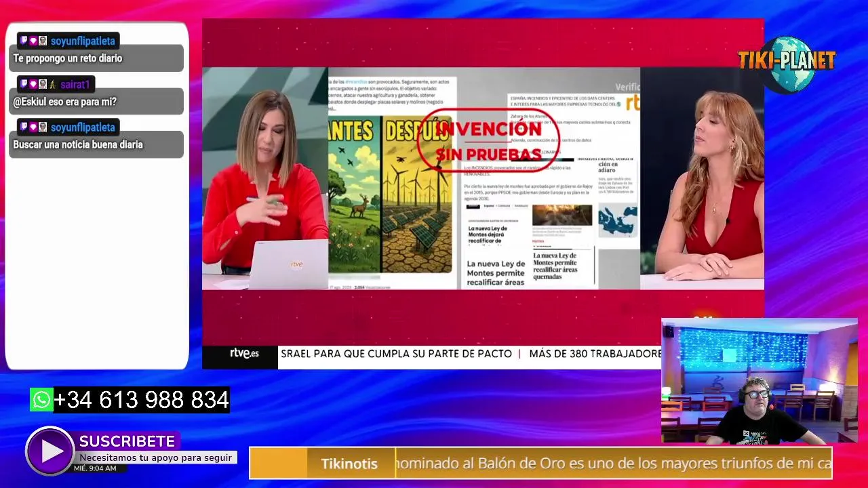Click the purple Suscribete play button
The width and height of the screenshot is (868, 488).
click(50, 451)
